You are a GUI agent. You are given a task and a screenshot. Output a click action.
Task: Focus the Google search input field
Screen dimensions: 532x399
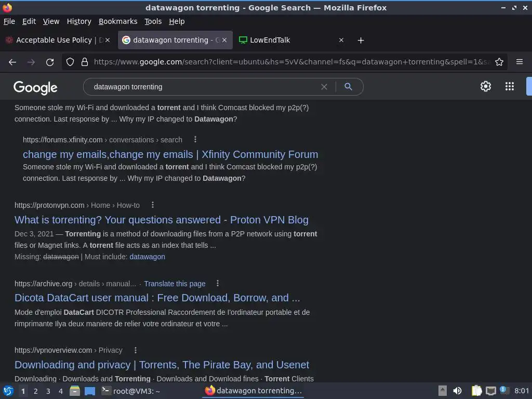[x=204, y=87]
